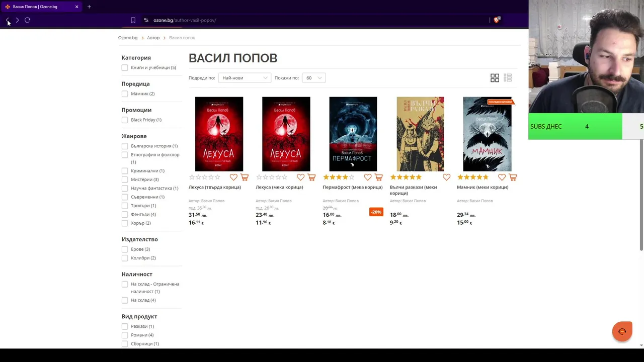Image resolution: width=644 pixels, height=362 pixels.
Task: Close the Васил Попов browser tab
Action: click(x=76, y=7)
